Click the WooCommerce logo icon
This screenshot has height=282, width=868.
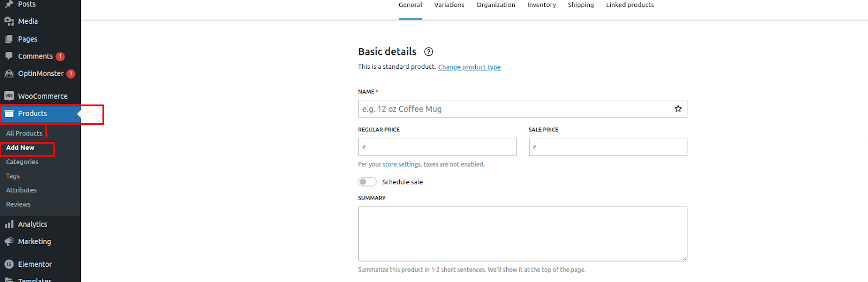(9, 96)
